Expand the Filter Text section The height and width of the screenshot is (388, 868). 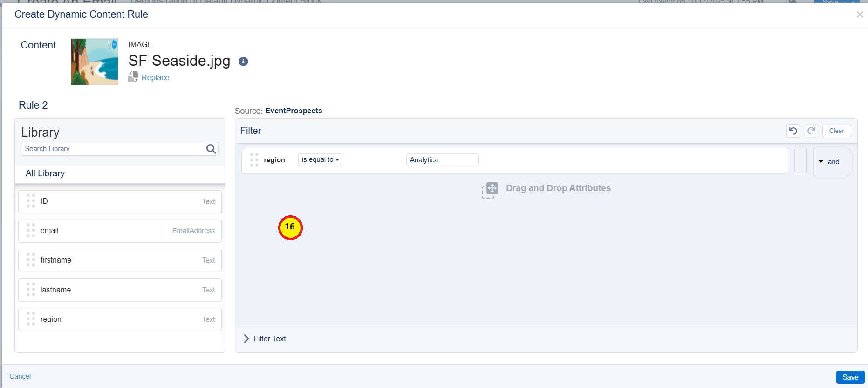pos(247,339)
